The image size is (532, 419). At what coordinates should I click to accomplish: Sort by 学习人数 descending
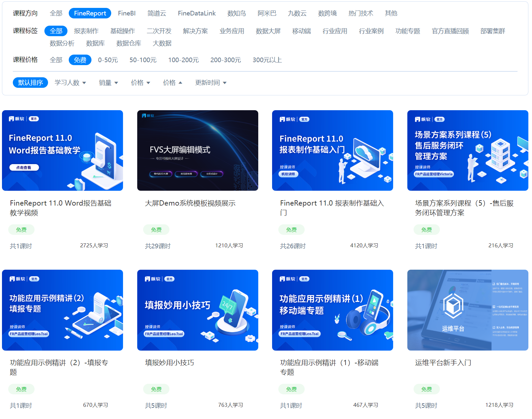click(x=70, y=83)
